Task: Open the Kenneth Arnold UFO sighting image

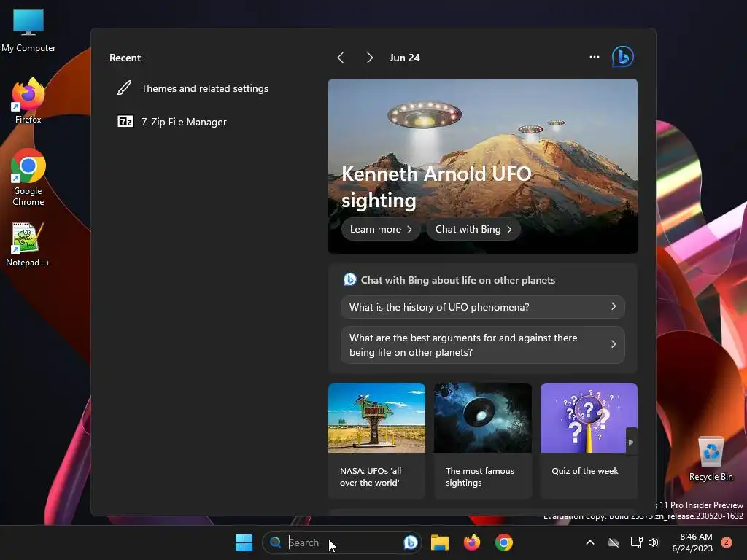Action: 483,166
